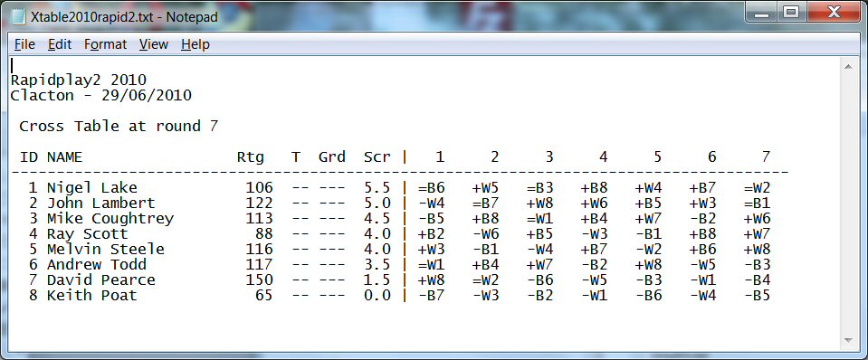Image resolution: width=868 pixels, height=360 pixels.
Task: Open the Help menu
Action: (x=195, y=44)
